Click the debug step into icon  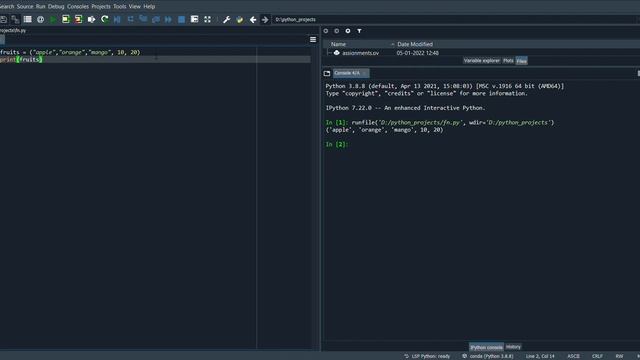(x=143, y=19)
